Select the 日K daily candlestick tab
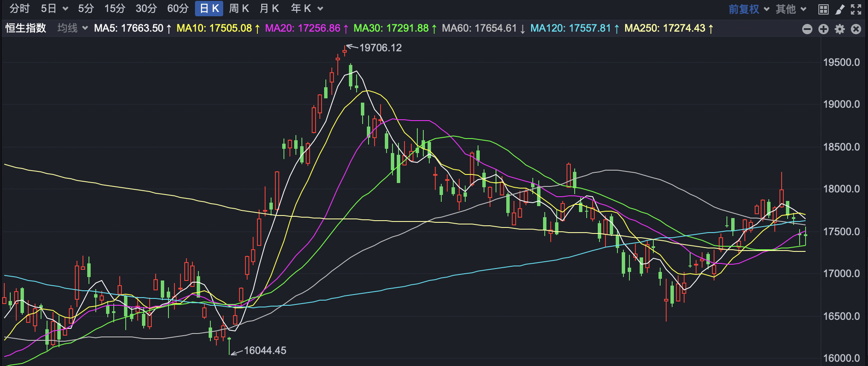 (x=209, y=9)
